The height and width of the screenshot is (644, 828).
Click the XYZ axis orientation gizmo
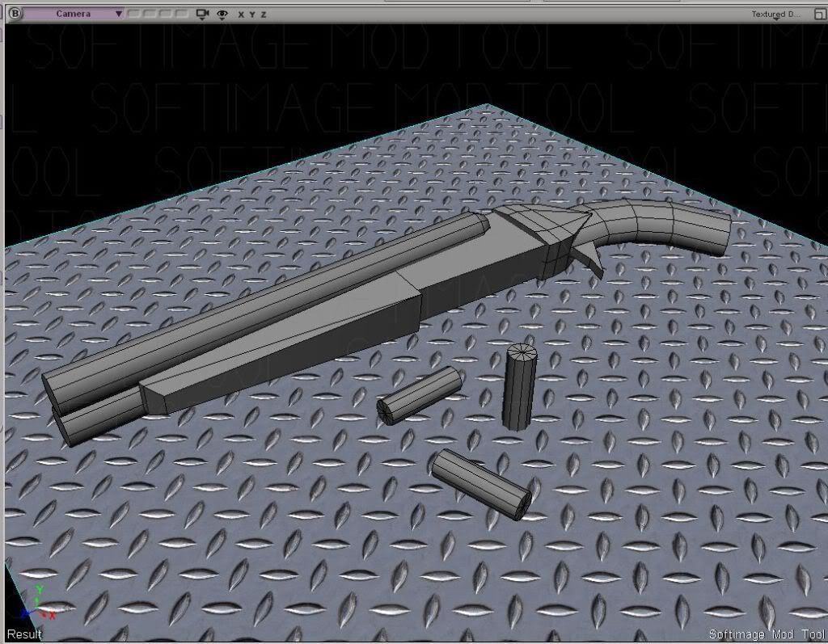(37, 604)
